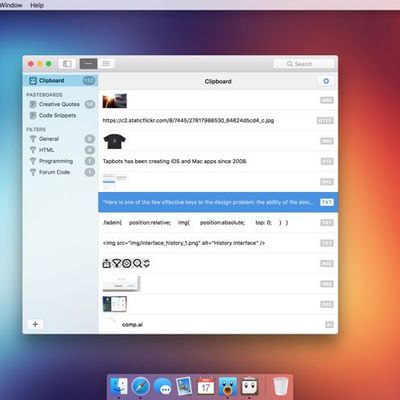This screenshot has width=400, height=400.
Task: Select the website screenshot clipping below Tapbots text
Action: [218, 182]
